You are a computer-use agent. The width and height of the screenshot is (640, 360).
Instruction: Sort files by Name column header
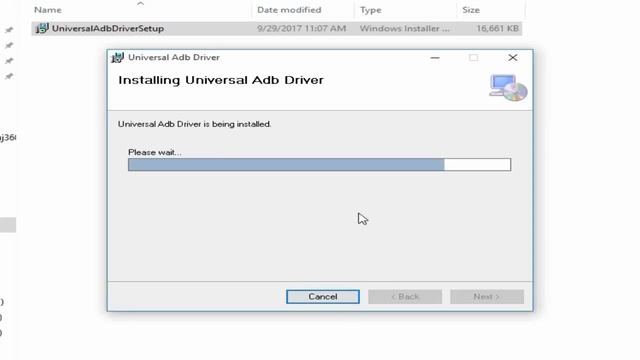coord(48,10)
